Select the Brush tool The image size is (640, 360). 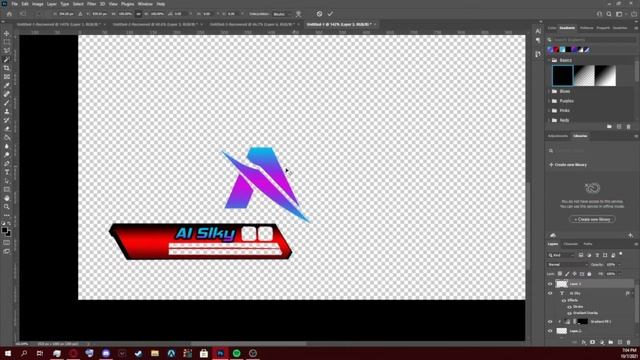click(7, 102)
